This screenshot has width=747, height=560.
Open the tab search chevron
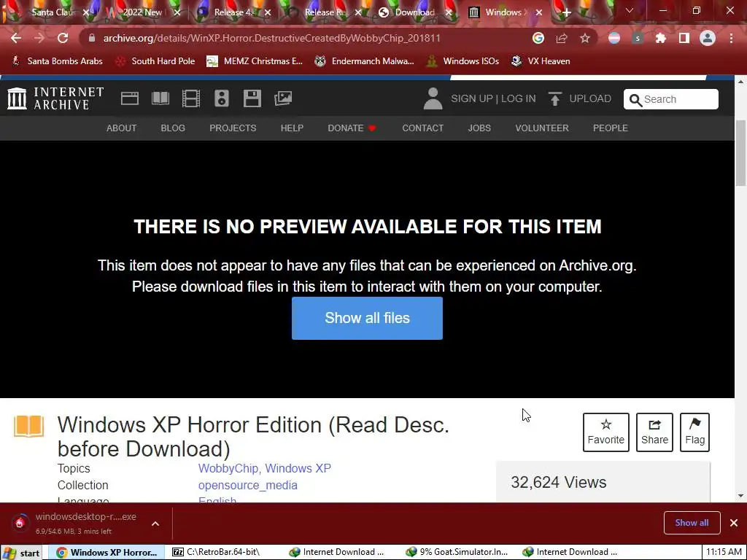pyautogui.click(x=630, y=10)
